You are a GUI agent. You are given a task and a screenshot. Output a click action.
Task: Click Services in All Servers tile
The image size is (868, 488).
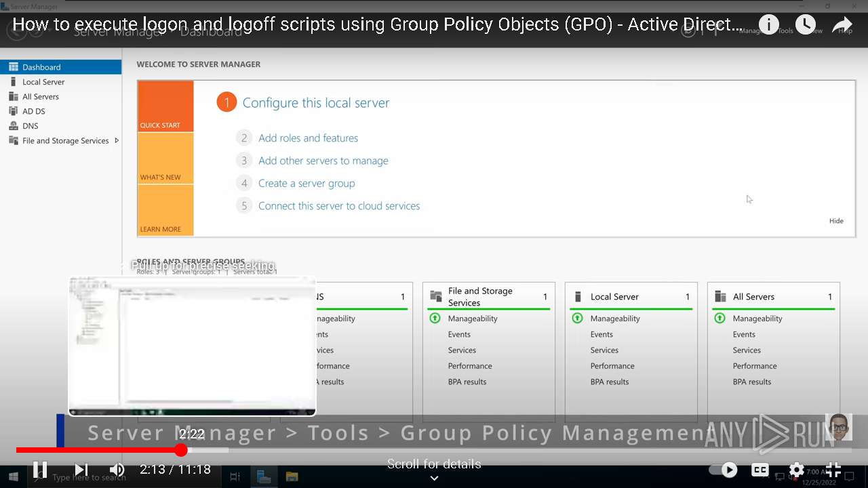pos(747,350)
